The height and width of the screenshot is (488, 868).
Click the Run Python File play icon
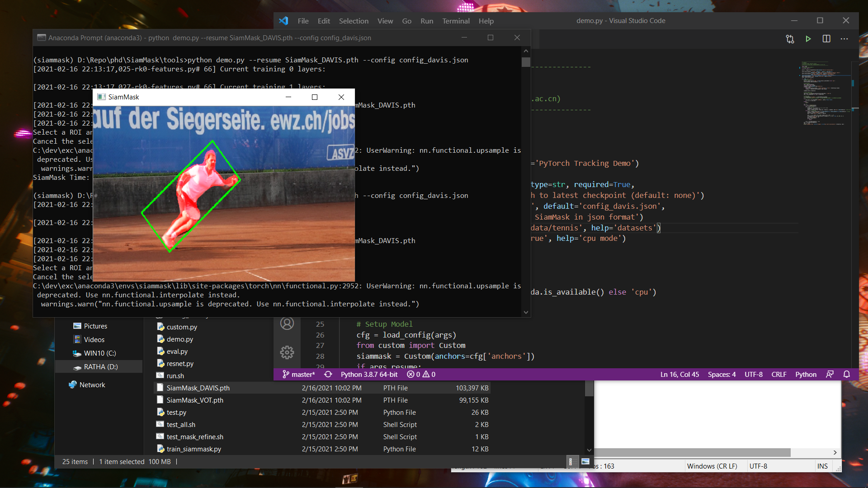point(808,39)
